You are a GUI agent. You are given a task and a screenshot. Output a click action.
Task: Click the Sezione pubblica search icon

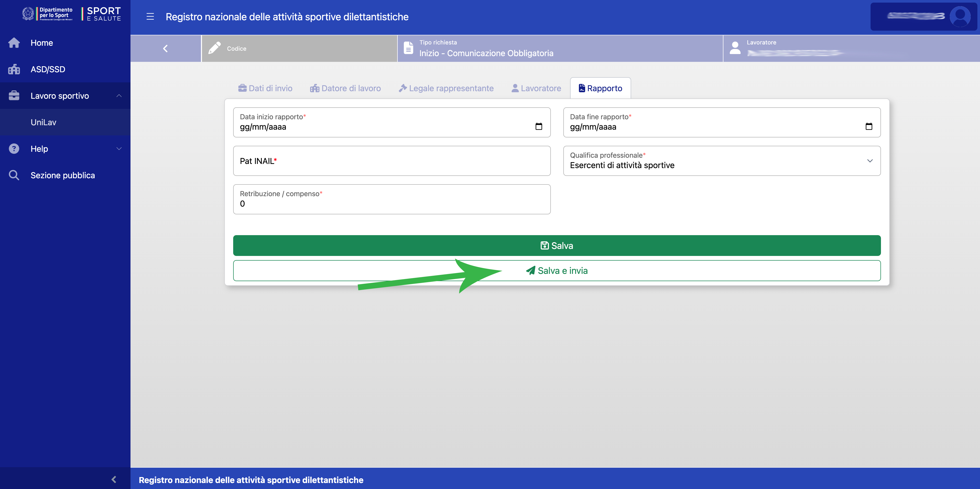click(14, 175)
